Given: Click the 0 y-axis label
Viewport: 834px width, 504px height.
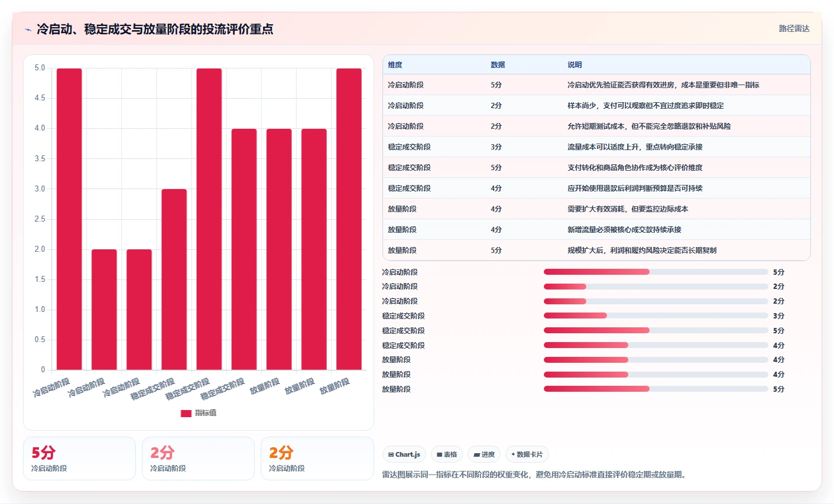Looking at the screenshot, I should (x=43, y=370).
